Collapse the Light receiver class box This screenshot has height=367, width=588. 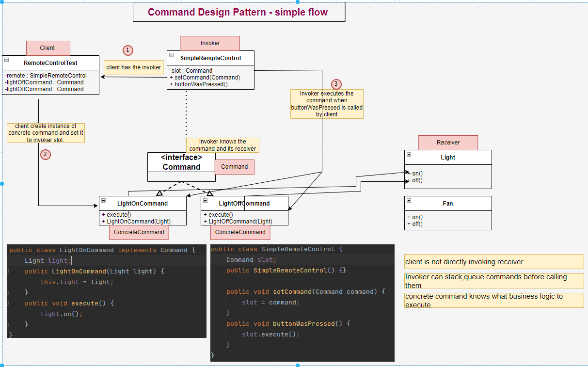pyautogui.click(x=409, y=155)
